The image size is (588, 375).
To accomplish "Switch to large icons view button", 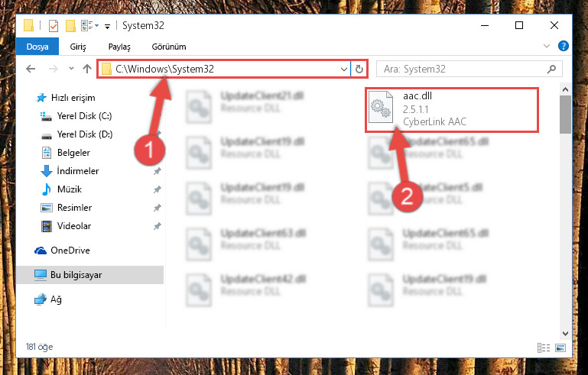I will [x=560, y=348].
